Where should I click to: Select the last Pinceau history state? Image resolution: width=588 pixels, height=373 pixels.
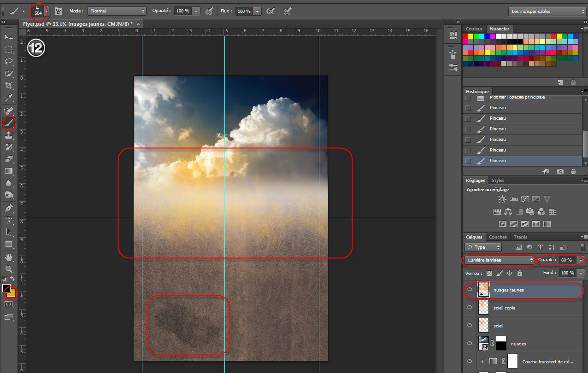click(497, 161)
